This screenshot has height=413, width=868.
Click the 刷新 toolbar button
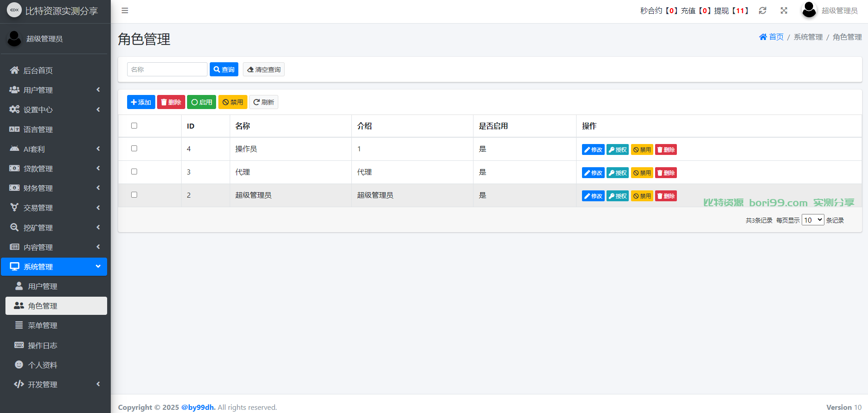click(264, 102)
